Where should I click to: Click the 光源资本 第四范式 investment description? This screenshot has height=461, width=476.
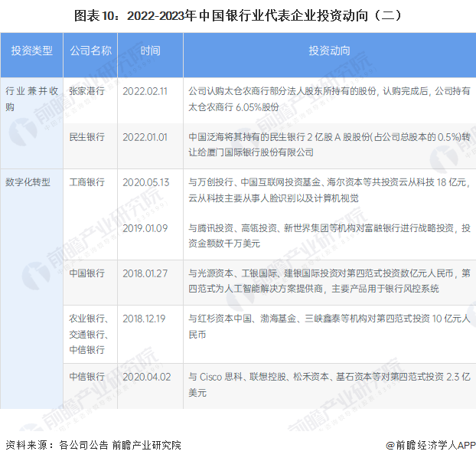tap(329, 281)
